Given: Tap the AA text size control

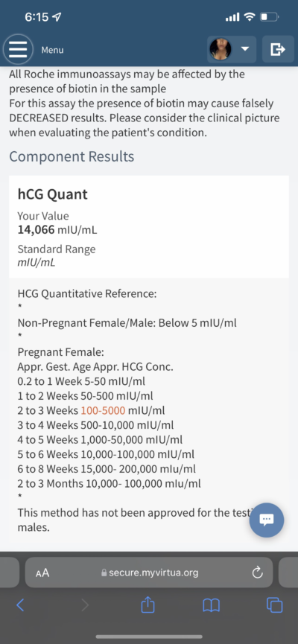Looking at the screenshot, I should tap(42, 573).
